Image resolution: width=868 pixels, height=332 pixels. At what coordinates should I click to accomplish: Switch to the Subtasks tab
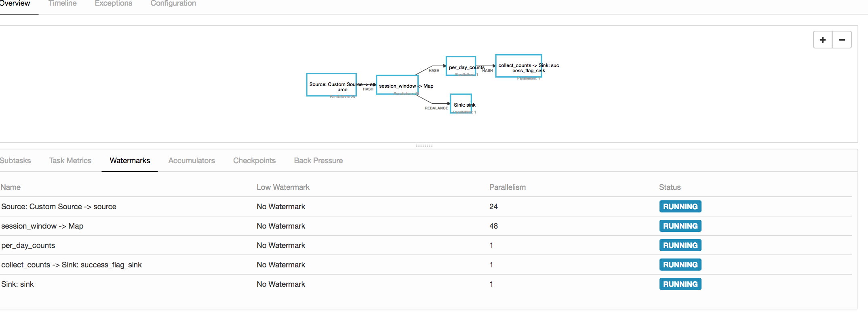click(x=15, y=161)
